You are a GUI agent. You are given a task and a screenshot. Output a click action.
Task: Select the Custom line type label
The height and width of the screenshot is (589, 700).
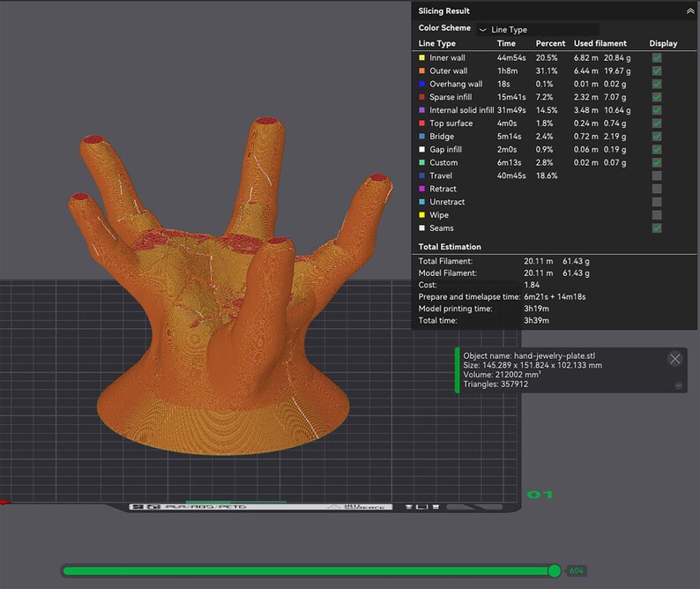[443, 162]
